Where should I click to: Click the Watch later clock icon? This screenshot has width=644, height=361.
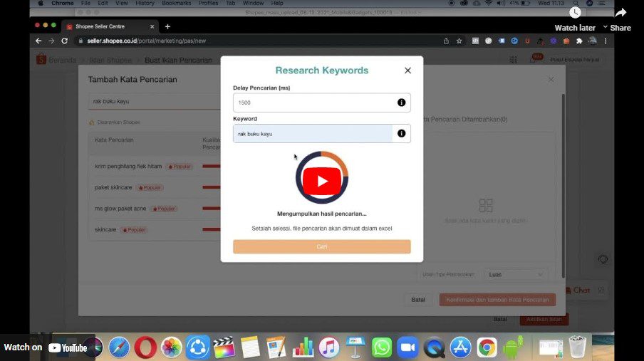[575, 13]
